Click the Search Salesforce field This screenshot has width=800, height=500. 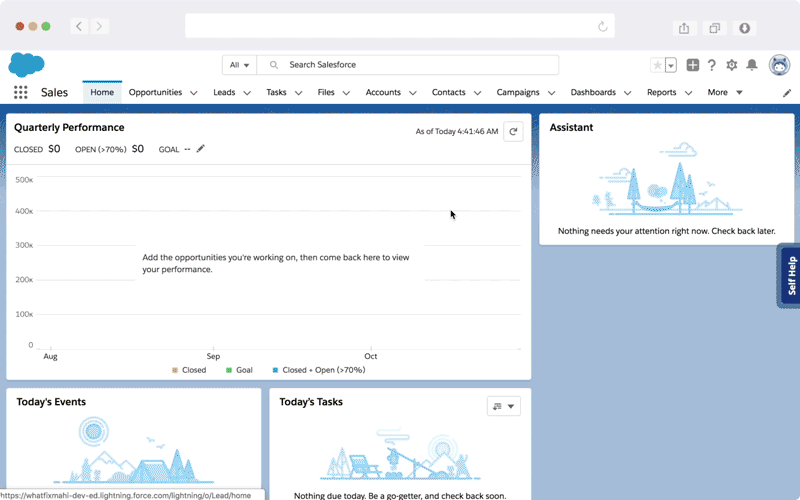(x=408, y=65)
